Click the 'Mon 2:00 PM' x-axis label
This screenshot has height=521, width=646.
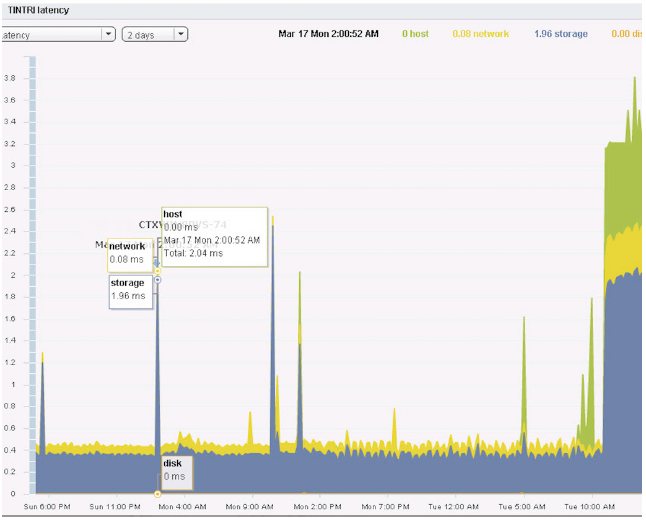(x=317, y=507)
